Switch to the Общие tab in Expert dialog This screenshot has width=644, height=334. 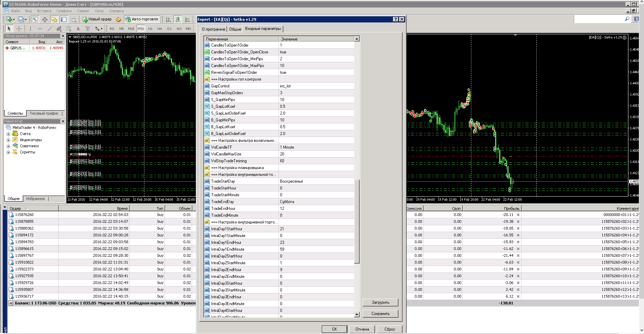235,29
